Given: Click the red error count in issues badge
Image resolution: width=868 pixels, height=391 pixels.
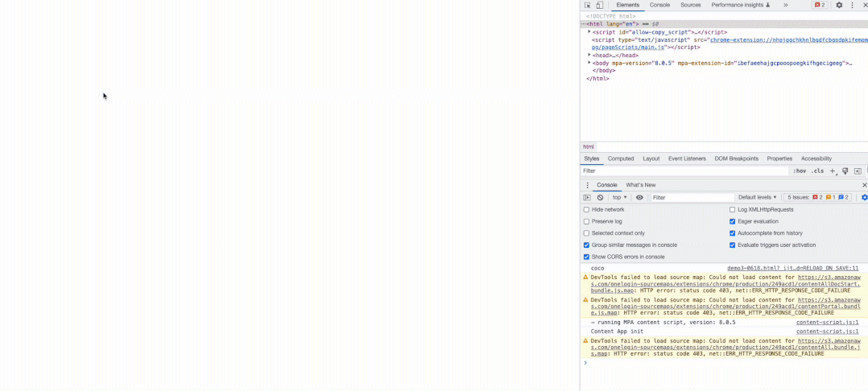Looking at the screenshot, I should (x=817, y=197).
